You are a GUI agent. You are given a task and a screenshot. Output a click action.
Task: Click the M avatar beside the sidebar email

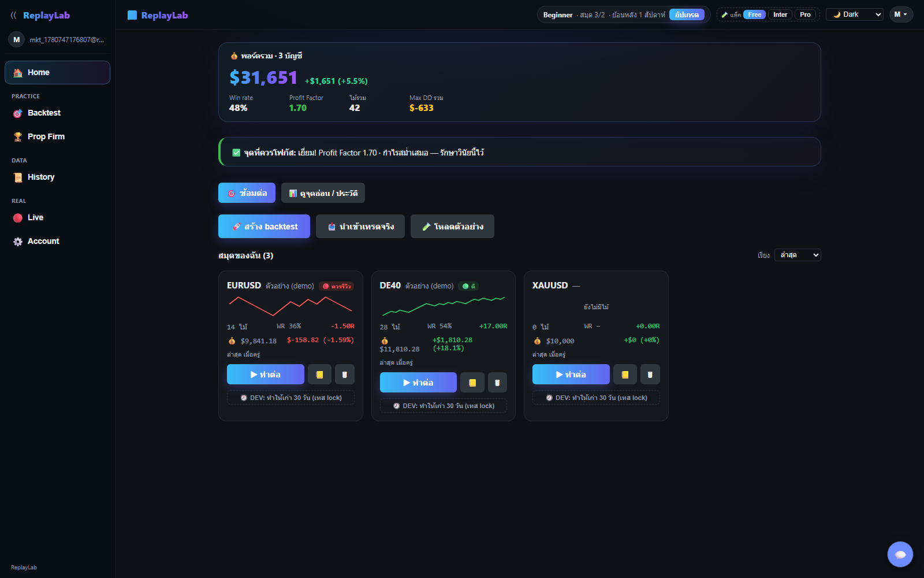point(16,40)
